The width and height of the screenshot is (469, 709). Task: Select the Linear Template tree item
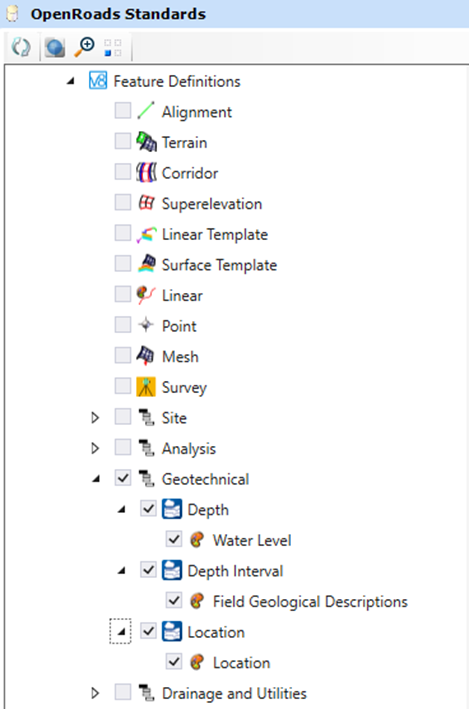215,235
